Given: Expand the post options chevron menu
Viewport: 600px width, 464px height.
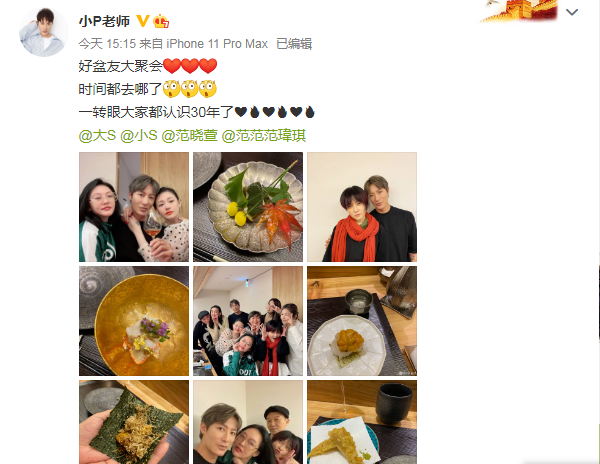Looking at the screenshot, I should click(572, 12).
